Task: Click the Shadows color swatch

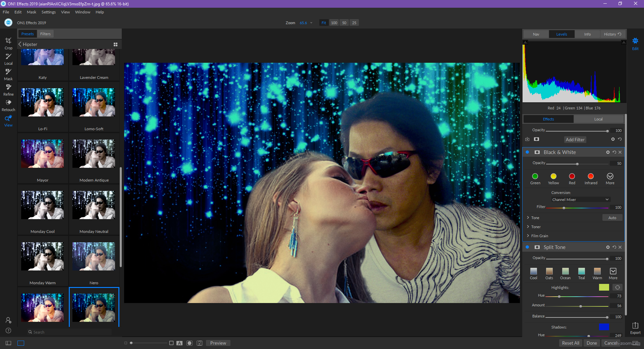Action: point(604,327)
